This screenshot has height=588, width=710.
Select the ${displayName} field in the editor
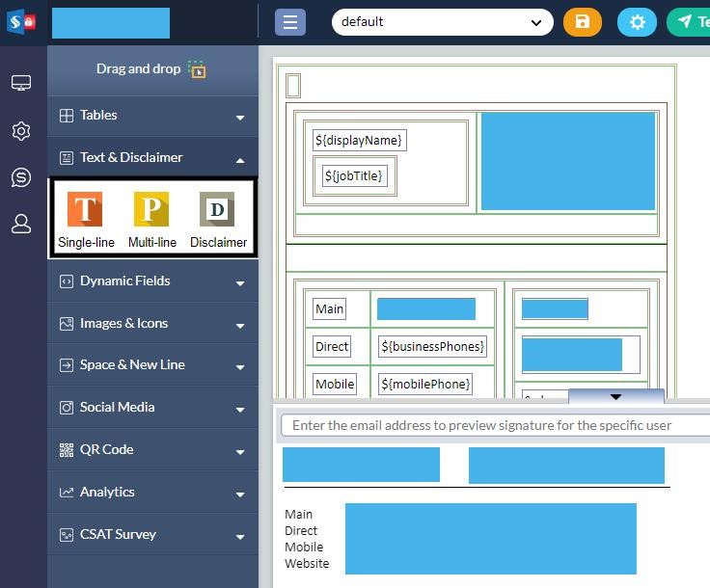[x=358, y=141]
